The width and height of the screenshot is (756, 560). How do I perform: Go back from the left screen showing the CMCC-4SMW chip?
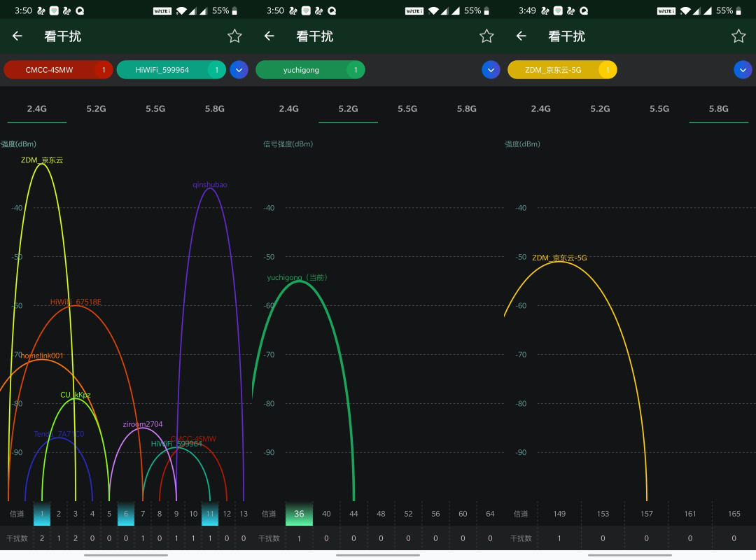[x=17, y=36]
